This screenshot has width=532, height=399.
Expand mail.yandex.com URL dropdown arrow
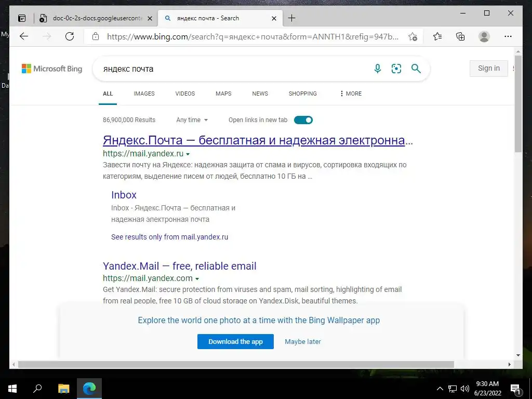click(x=197, y=279)
